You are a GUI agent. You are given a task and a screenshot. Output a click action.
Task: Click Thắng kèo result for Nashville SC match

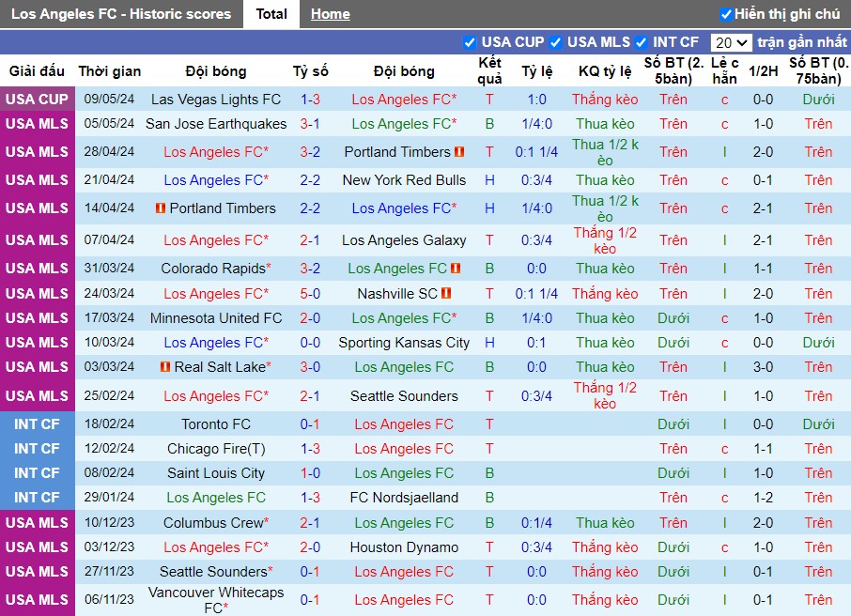pyautogui.click(x=605, y=294)
